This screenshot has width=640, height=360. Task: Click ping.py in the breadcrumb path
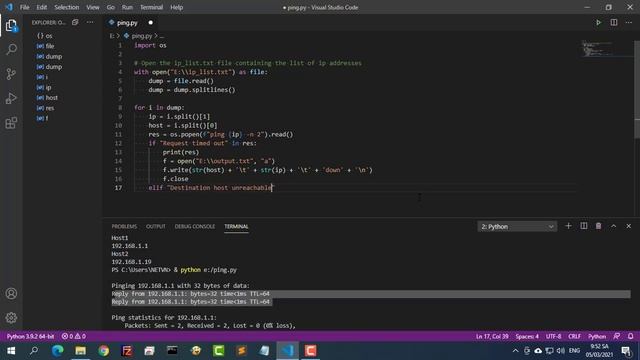pyautogui.click(x=141, y=36)
